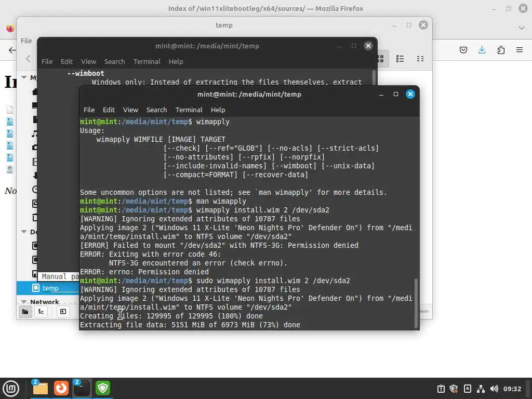The image size is (532, 399).
Task: Open sound volume tray icon
Action: click(x=494, y=389)
